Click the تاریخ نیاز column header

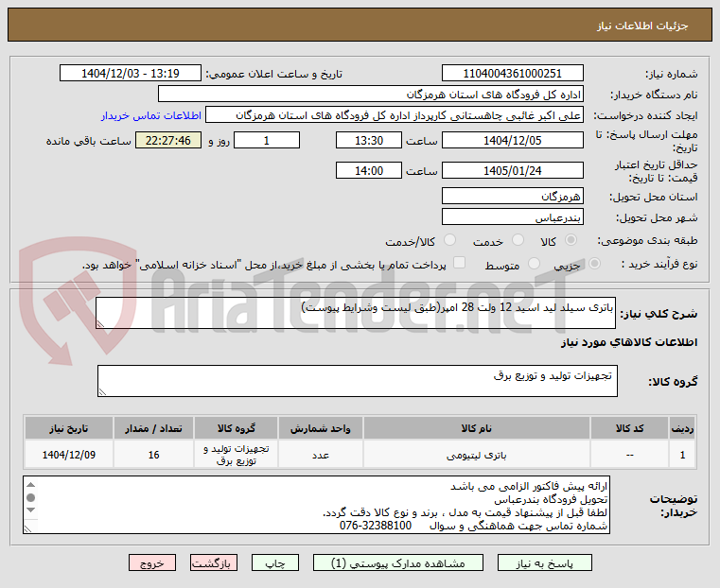(69, 428)
